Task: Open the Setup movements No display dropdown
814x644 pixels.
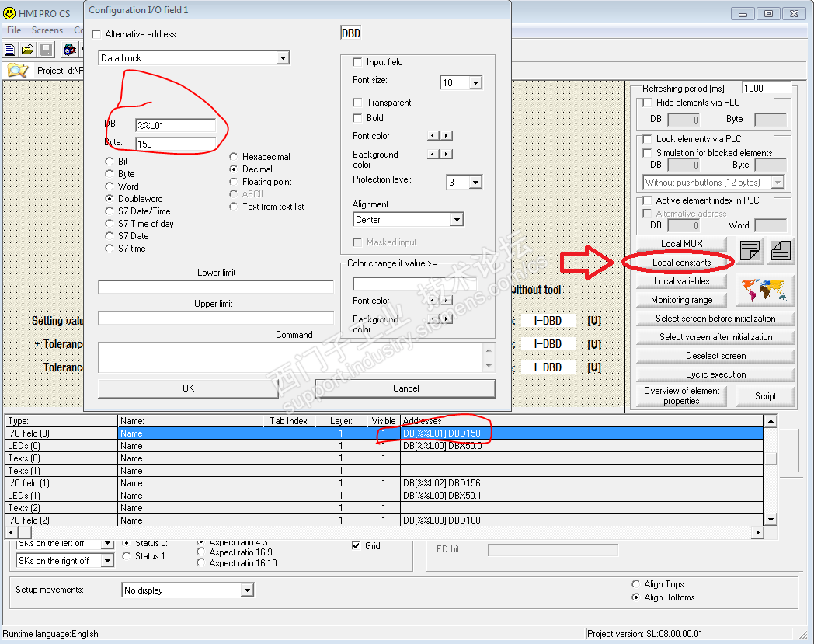Action: (247, 590)
